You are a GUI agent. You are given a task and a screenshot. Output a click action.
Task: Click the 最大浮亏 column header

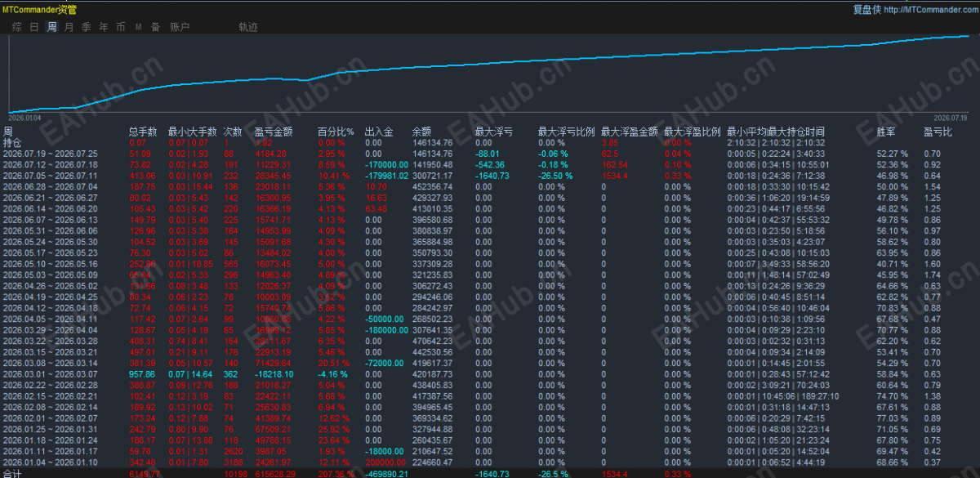tap(493, 132)
